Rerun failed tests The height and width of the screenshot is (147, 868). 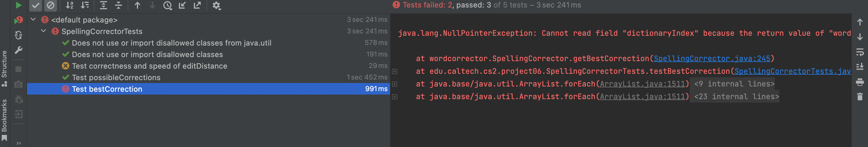[18, 20]
